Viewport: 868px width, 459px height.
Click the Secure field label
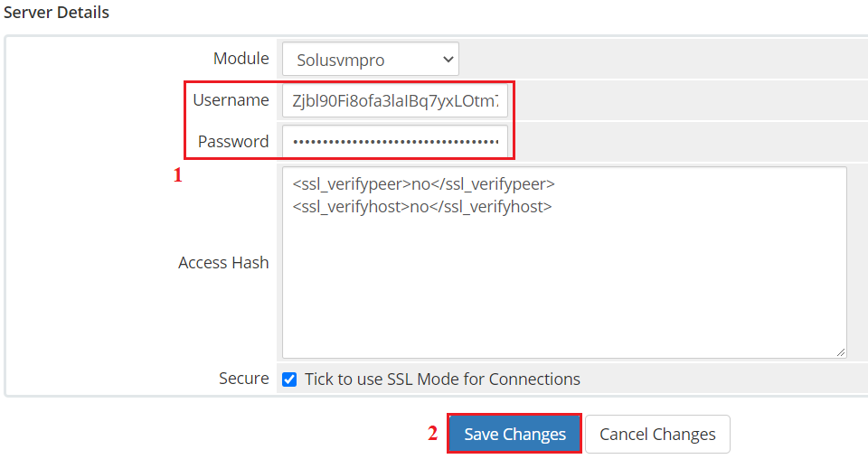pos(243,379)
